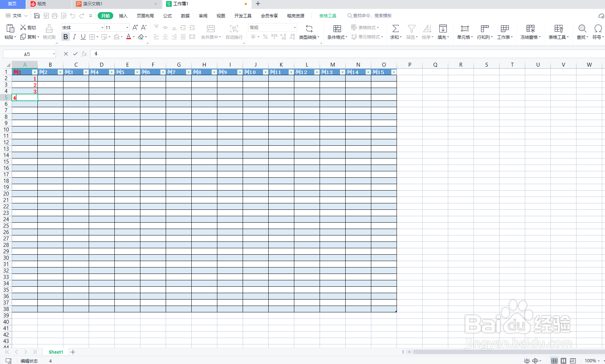Click the Copy (复制) button
This screenshot has height=364, width=605.
pos(30,37)
